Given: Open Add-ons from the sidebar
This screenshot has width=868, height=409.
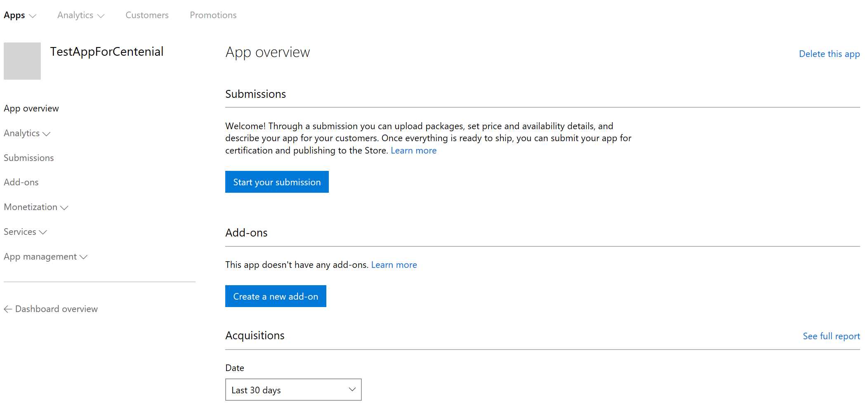Looking at the screenshot, I should pyautogui.click(x=21, y=182).
